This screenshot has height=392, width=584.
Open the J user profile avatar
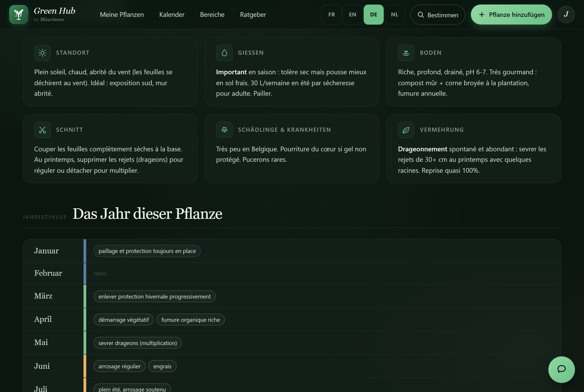click(x=566, y=15)
